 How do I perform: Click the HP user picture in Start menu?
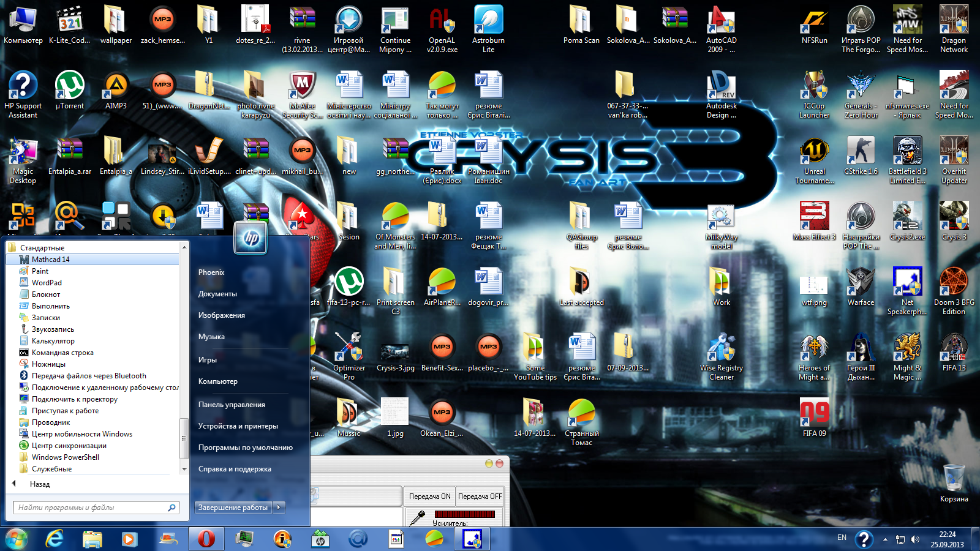(251, 238)
